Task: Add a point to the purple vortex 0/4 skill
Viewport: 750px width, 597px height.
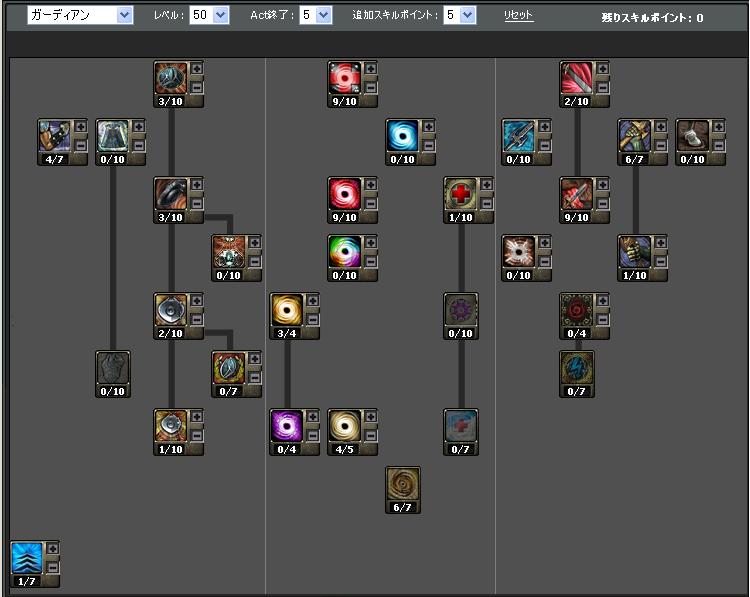Action: tap(313, 417)
